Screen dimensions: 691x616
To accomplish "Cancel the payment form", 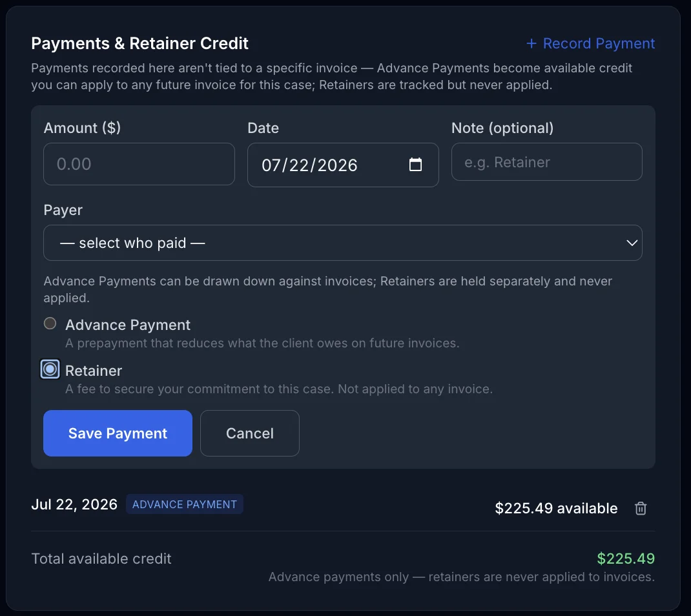I will (x=250, y=433).
